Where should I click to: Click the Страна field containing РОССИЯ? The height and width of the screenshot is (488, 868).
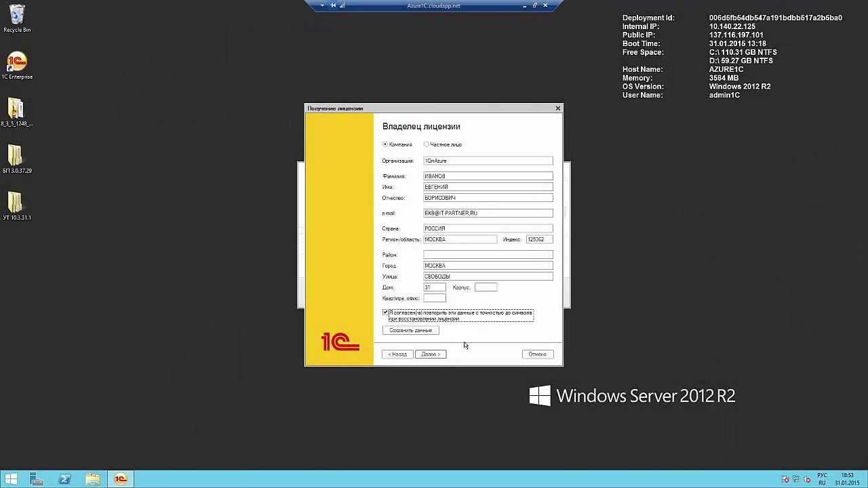(x=488, y=228)
